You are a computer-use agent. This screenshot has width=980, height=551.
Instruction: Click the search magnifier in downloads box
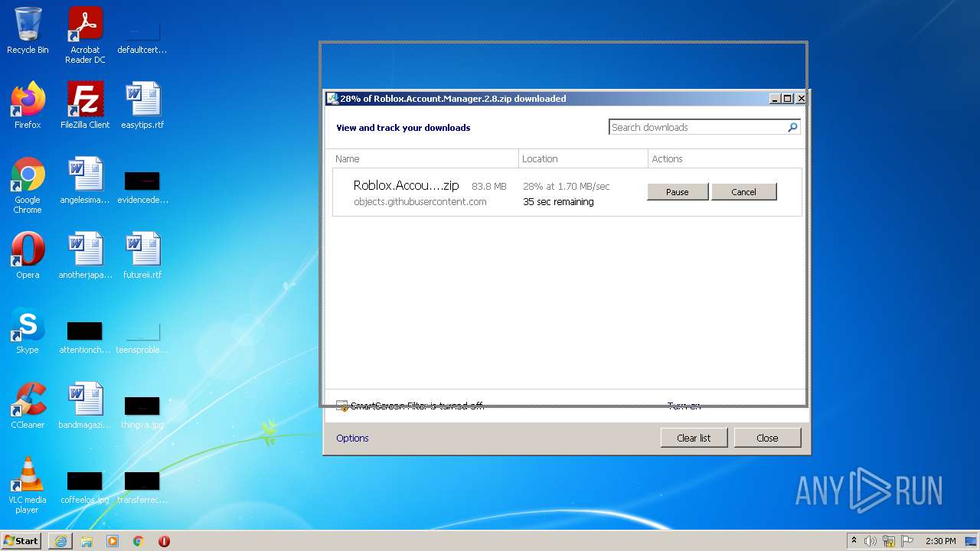point(792,128)
